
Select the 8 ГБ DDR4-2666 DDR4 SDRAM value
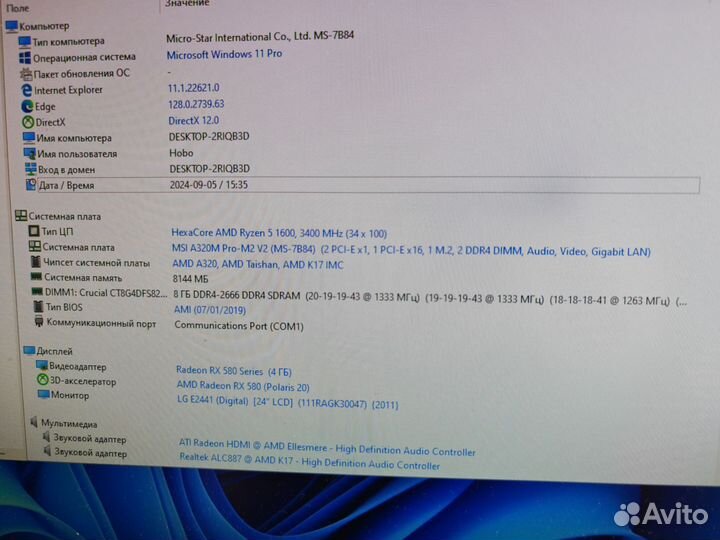(236, 295)
